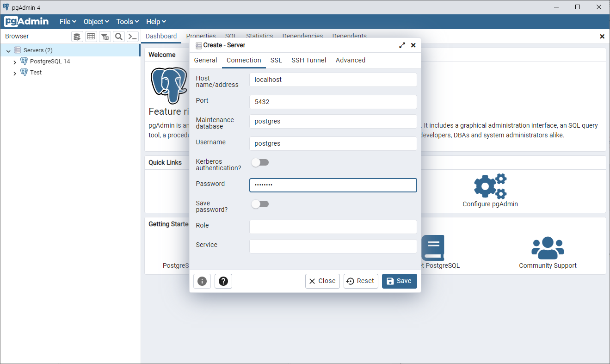This screenshot has width=610, height=364.
Task: Click the Configure pgAdmin link text
Action: point(490,204)
